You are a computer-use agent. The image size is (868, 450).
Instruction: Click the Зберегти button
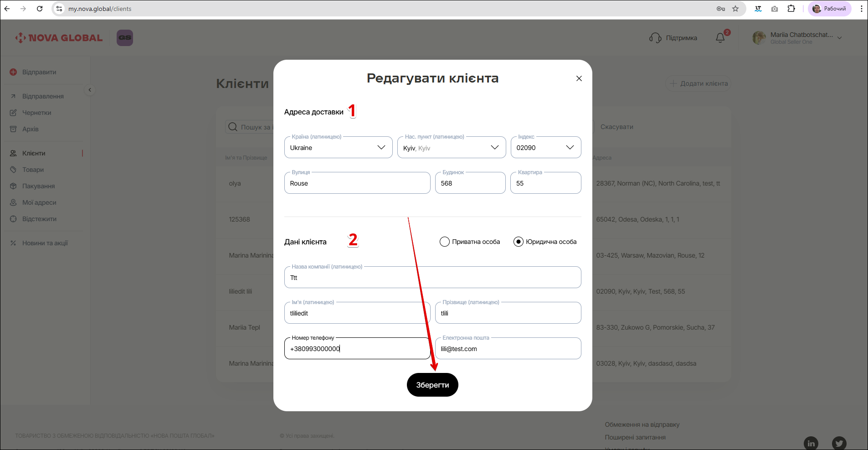(x=432, y=385)
